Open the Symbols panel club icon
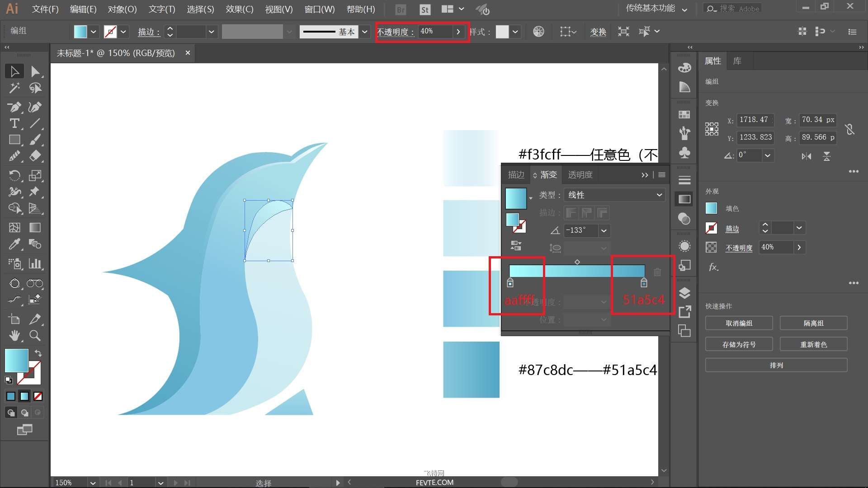This screenshot has width=868, height=488. pos(684,152)
